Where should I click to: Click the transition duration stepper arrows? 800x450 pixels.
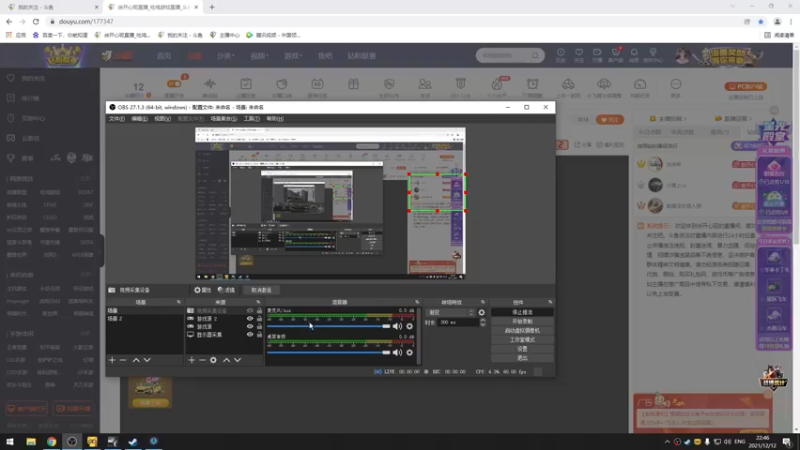pyautogui.click(x=483, y=322)
